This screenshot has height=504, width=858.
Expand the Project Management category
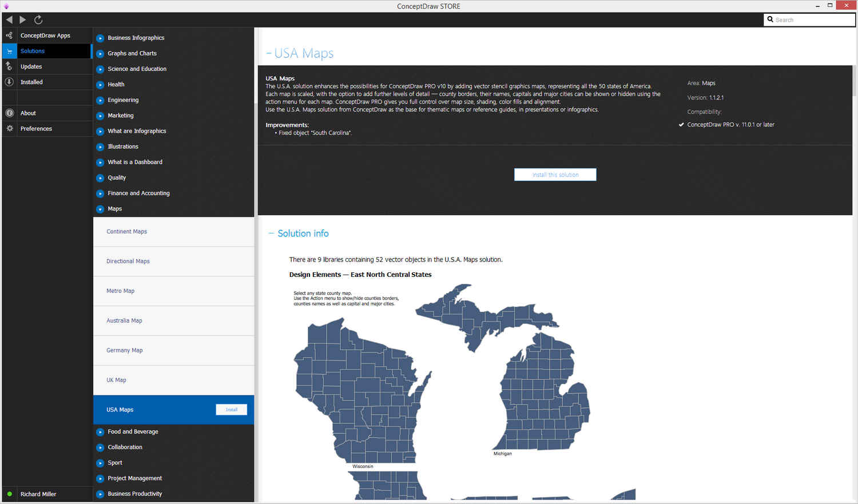click(x=100, y=479)
